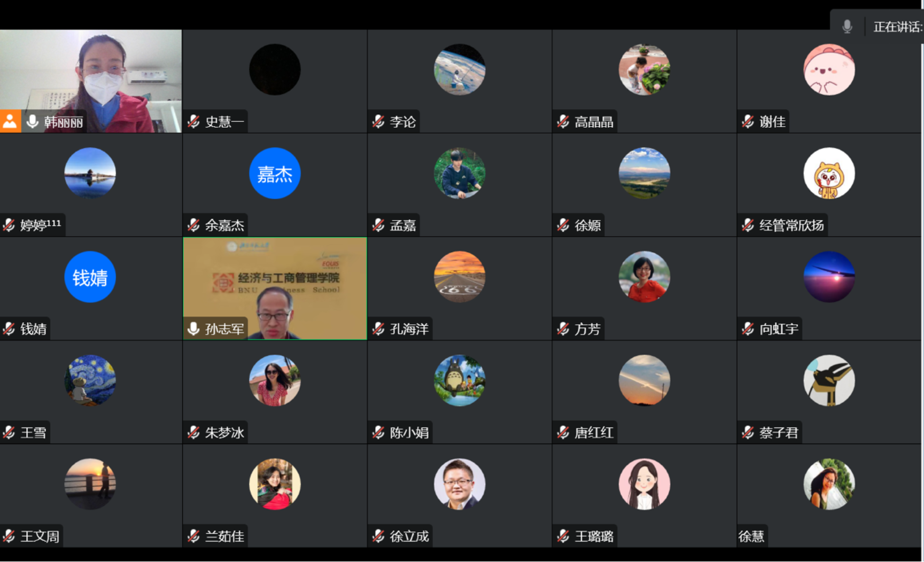Viewport: 924px width, 562px height.
Task: Click the active microphone icon next to 孙志军
Action: click(193, 329)
